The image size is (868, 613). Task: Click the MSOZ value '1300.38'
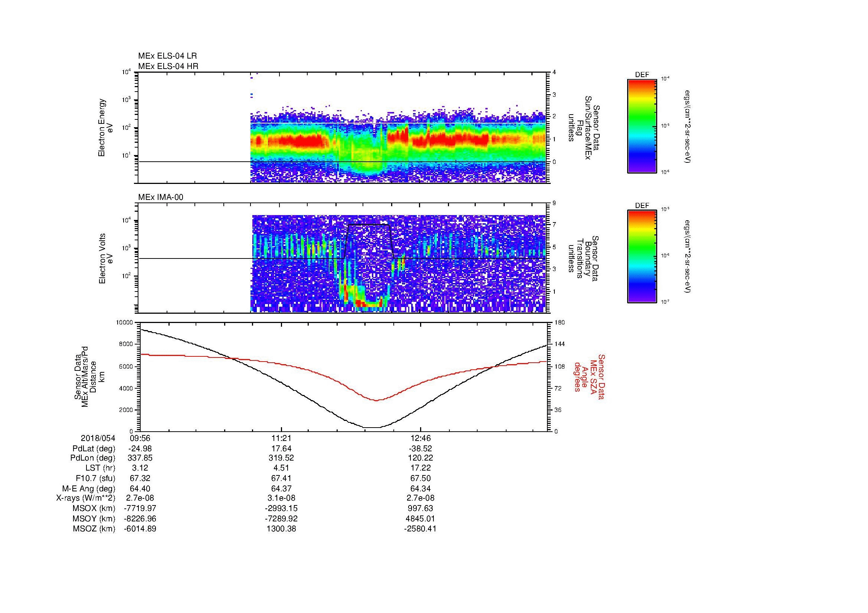pyautogui.click(x=281, y=529)
